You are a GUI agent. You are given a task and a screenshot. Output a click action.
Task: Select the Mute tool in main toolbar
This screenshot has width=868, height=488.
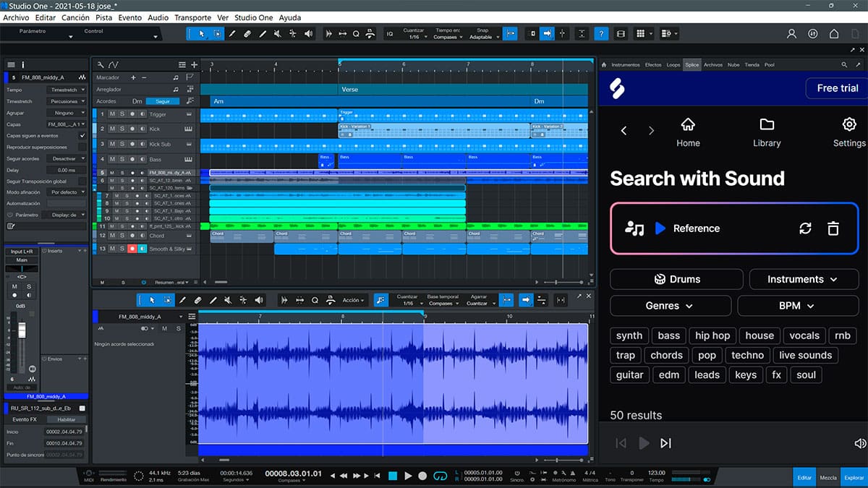click(278, 33)
